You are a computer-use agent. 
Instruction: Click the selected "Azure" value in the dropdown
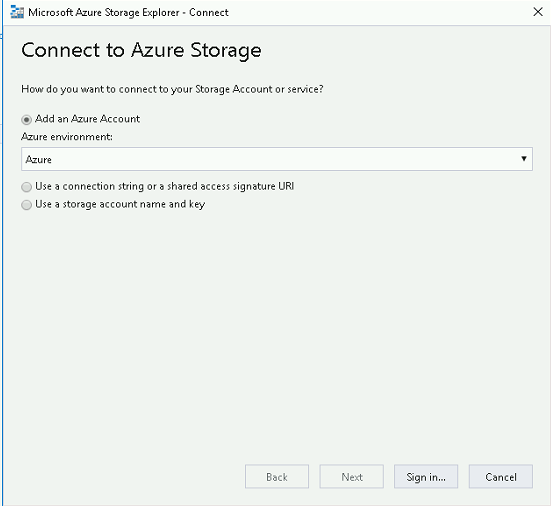tap(39, 160)
